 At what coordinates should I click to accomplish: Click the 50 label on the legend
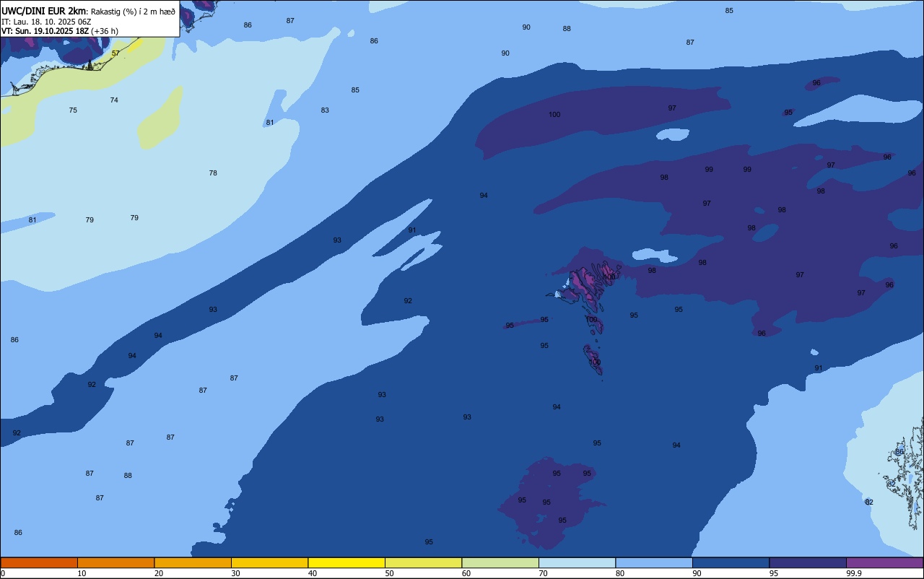pos(389,573)
